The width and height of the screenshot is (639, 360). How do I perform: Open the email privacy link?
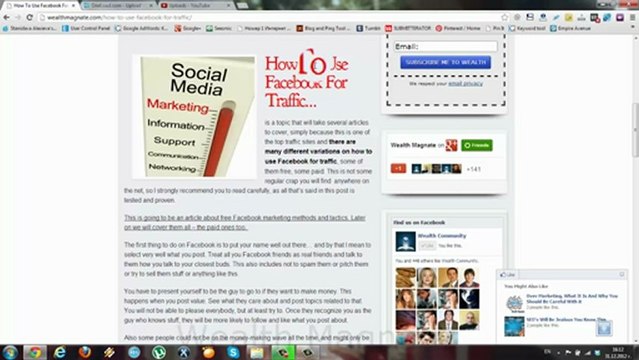click(x=465, y=84)
